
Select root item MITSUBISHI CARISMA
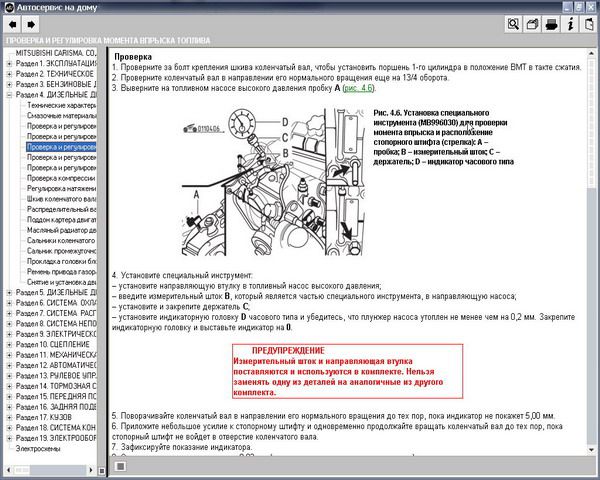pyautogui.click(x=55, y=53)
